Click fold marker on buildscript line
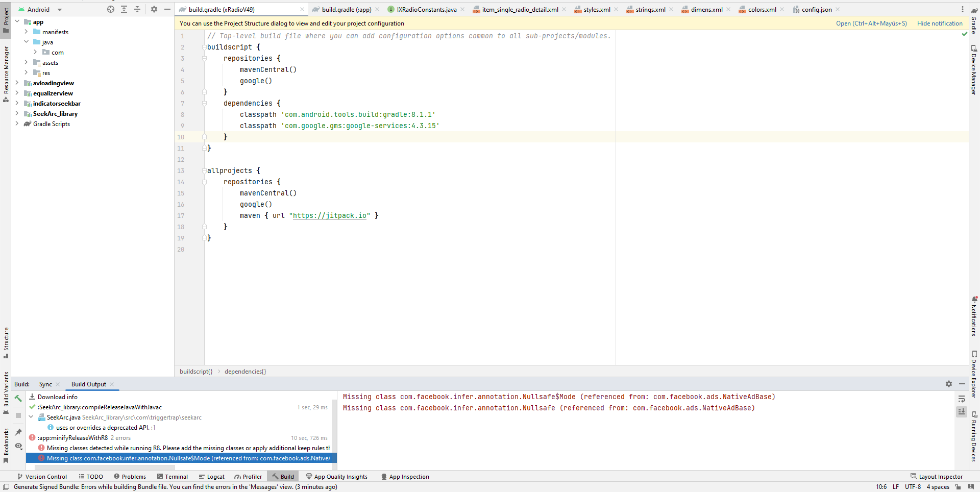 (204, 47)
